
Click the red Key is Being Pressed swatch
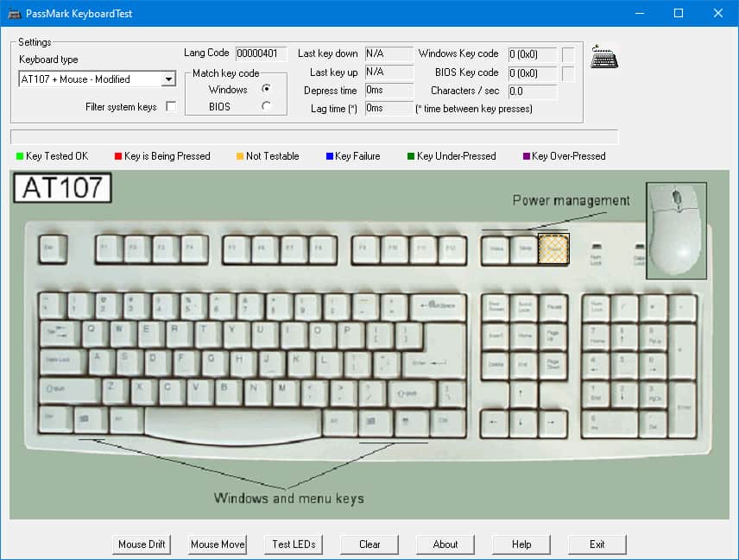[118, 156]
